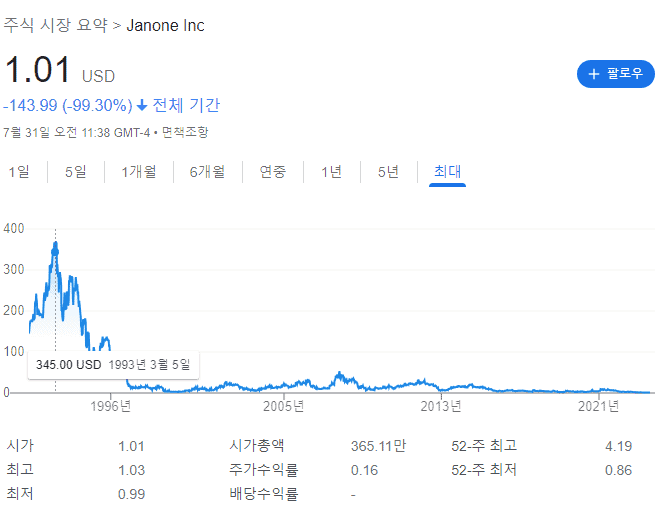The height and width of the screenshot is (508, 663).
Task: Choose the 1년 range tab
Action: click(331, 172)
